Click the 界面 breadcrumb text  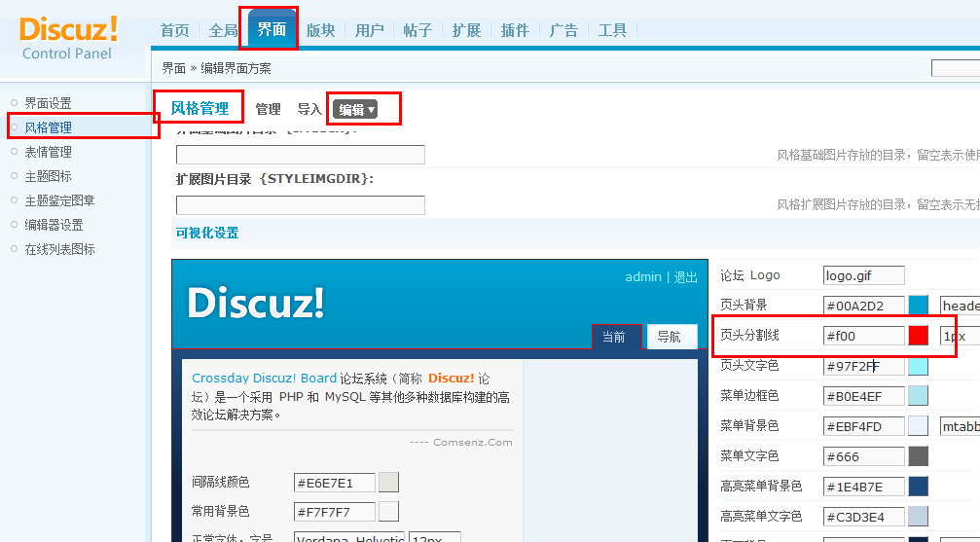[174, 69]
